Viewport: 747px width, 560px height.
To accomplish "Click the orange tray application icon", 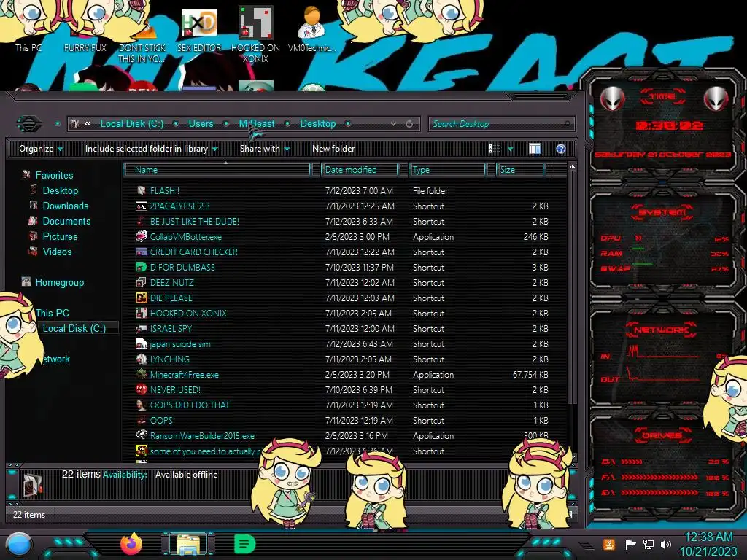I will 609,544.
